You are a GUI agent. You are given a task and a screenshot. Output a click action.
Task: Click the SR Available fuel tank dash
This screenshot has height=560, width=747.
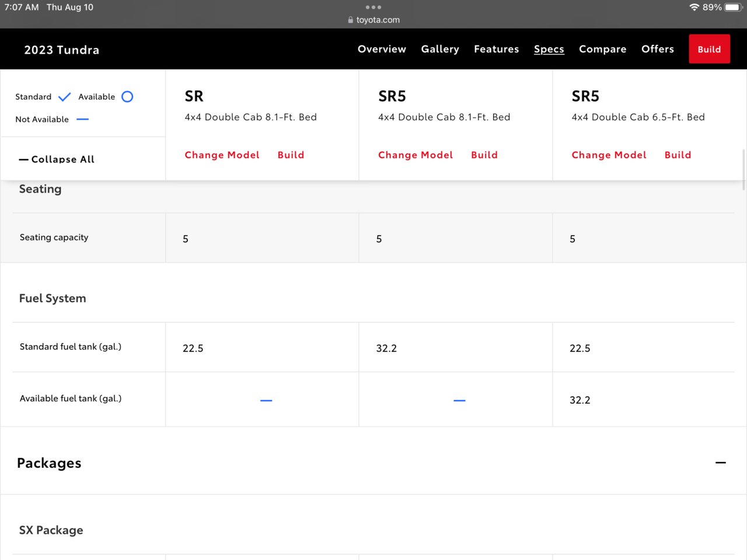click(x=266, y=400)
